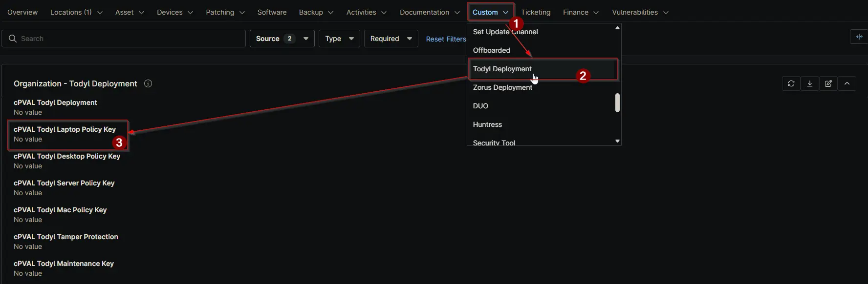Choose Todyl Deployment in the menu
Viewport: 868px width, 284px height.
(x=542, y=69)
